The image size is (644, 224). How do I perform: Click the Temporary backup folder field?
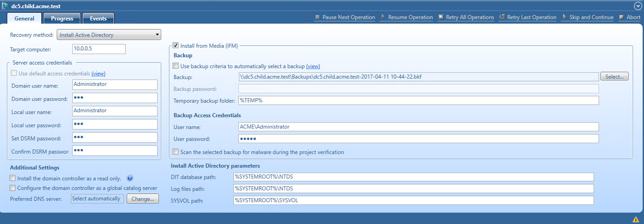pos(418,100)
